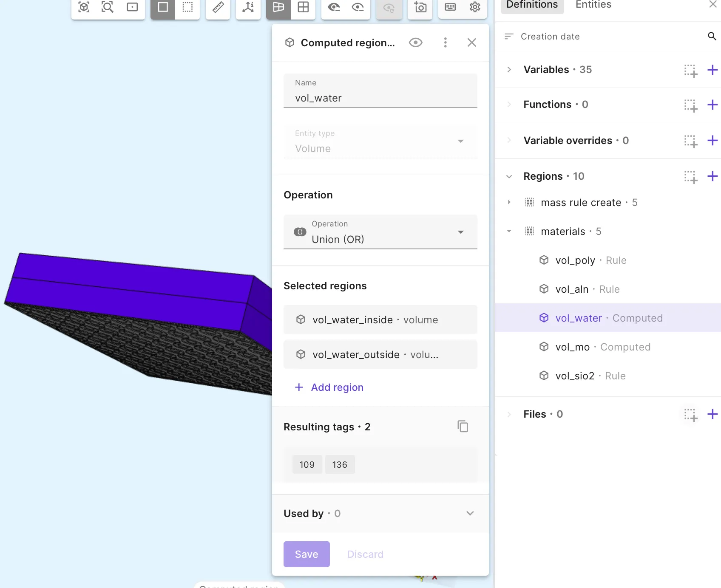The height and width of the screenshot is (588, 721).
Task: Click the center view rectangle icon
Action: click(x=132, y=7)
